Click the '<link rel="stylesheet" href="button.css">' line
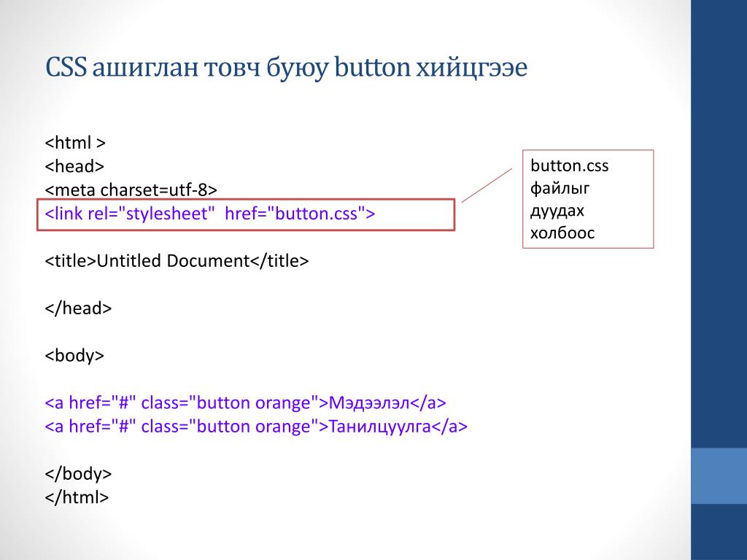This screenshot has height=560, width=747. pyautogui.click(x=210, y=214)
